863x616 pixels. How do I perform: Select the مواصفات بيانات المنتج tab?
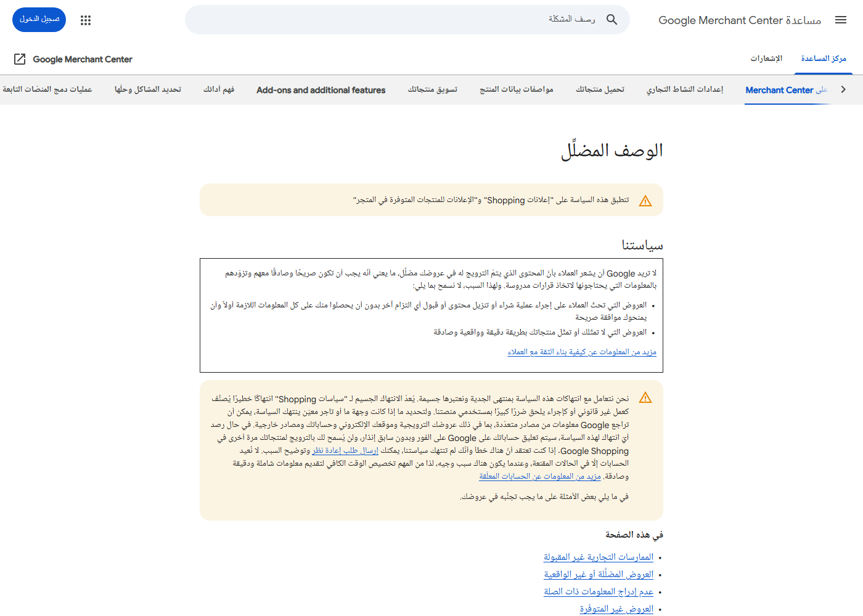[x=517, y=90]
